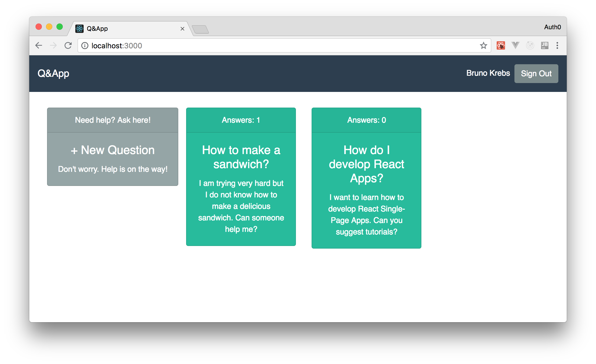Click the Answers: 0 card header
The height and width of the screenshot is (364, 596).
(366, 120)
